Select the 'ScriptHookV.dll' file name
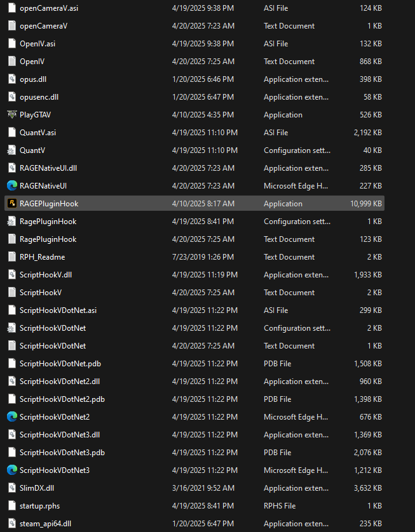This screenshot has height=532, width=415. click(46, 274)
